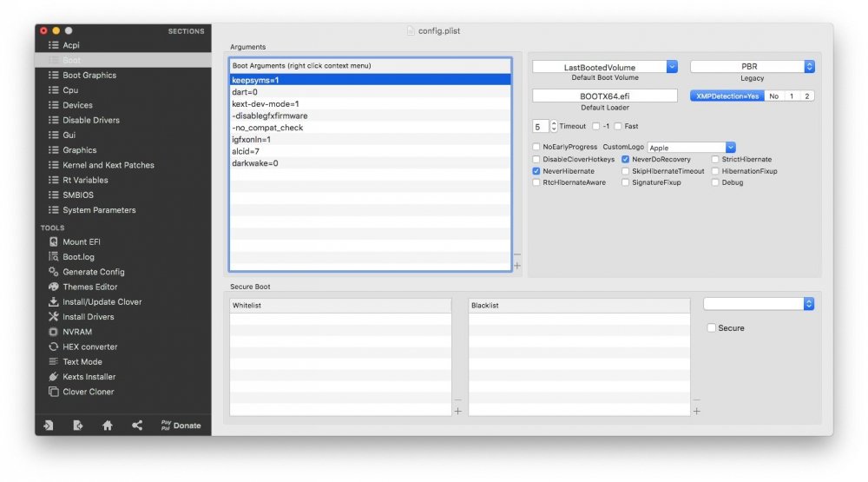
Task: Enable the NoEarlyProgress checkbox
Action: tap(536, 147)
